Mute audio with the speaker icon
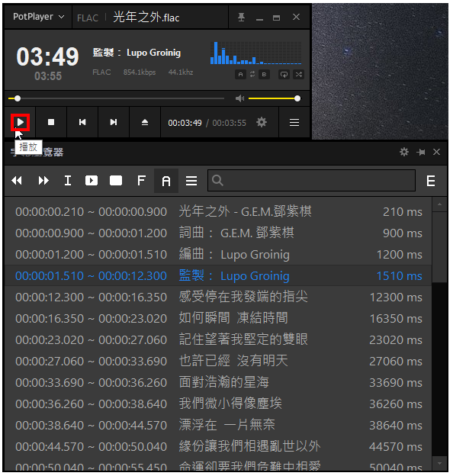 pos(239,98)
